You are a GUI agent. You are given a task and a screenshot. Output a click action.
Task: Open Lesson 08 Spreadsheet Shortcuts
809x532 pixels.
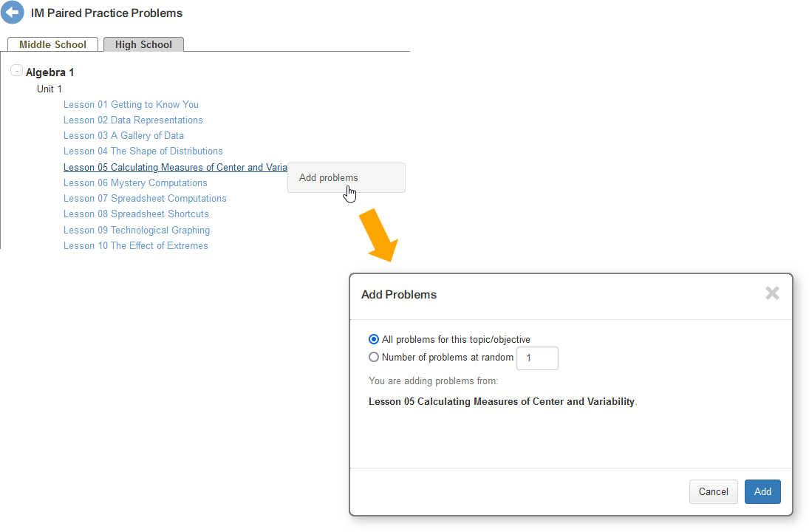pyautogui.click(x=136, y=214)
